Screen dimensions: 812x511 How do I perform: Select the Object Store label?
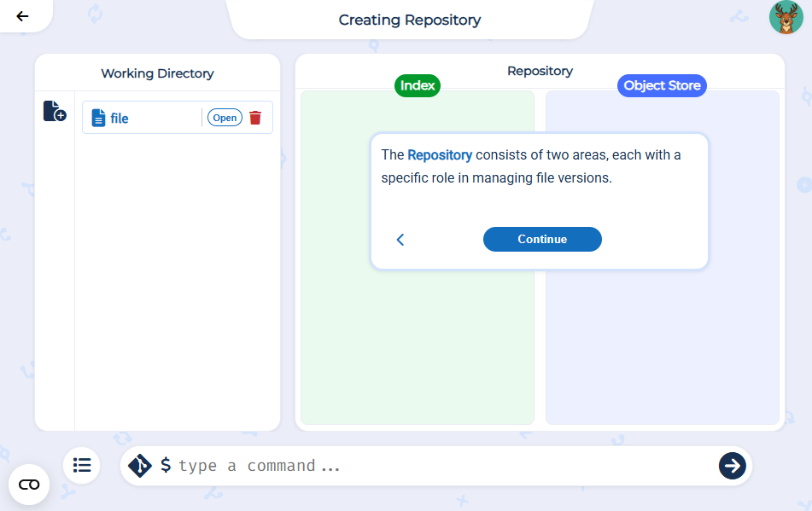(x=662, y=85)
